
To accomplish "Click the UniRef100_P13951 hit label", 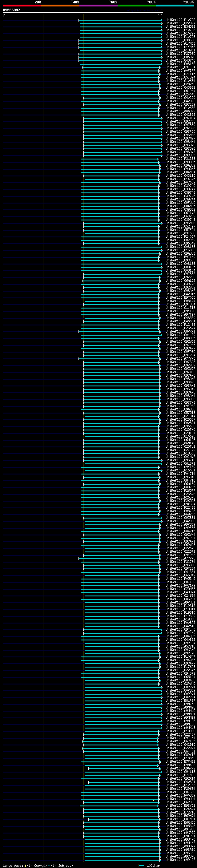I will coord(180,50).
